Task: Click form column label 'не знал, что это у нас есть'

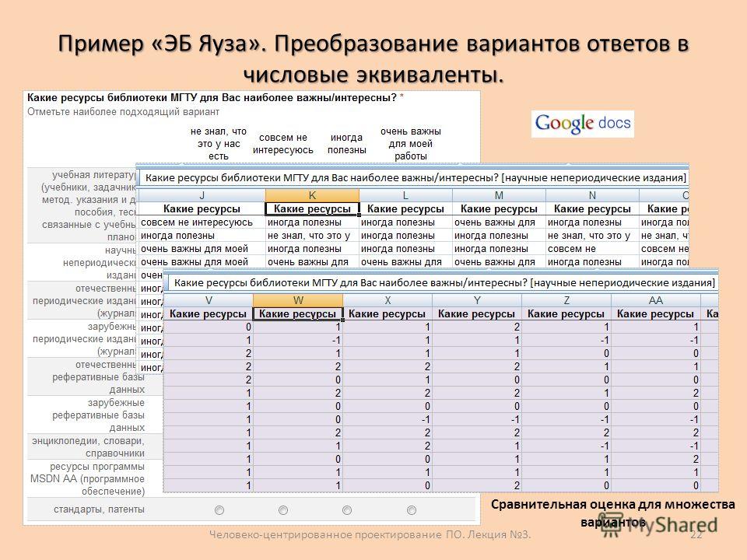Action: pos(219,143)
